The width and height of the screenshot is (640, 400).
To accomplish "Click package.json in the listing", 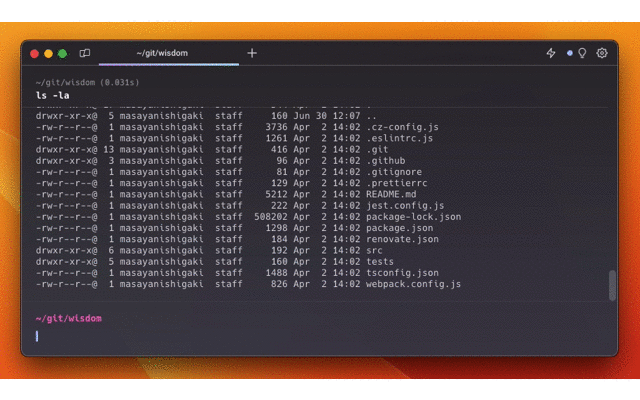I will point(399,228).
